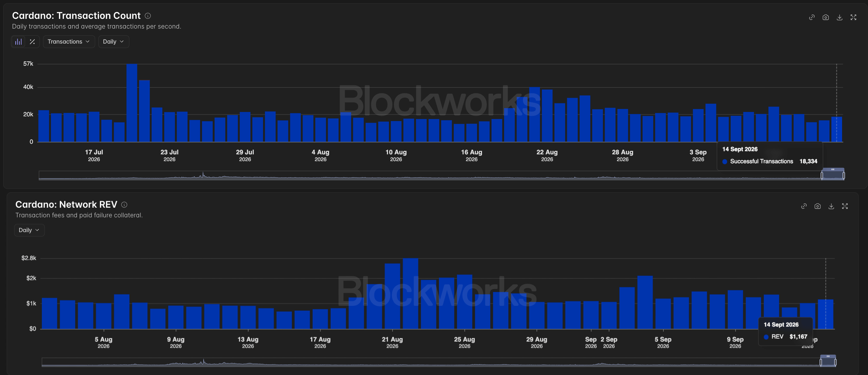Click the '17 Jul 2026' axis label

tap(94, 155)
